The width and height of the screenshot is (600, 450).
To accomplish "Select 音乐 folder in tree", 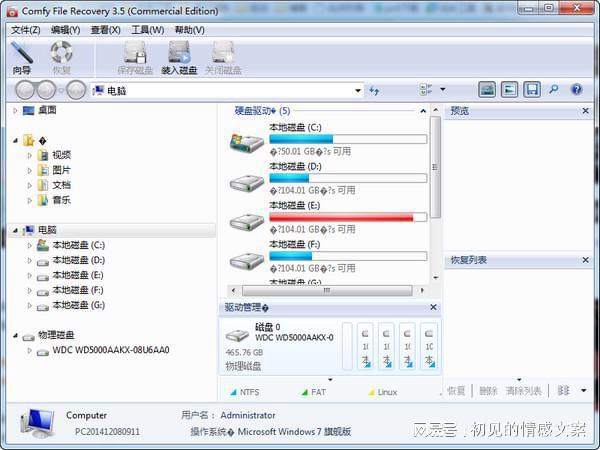I will [x=61, y=200].
